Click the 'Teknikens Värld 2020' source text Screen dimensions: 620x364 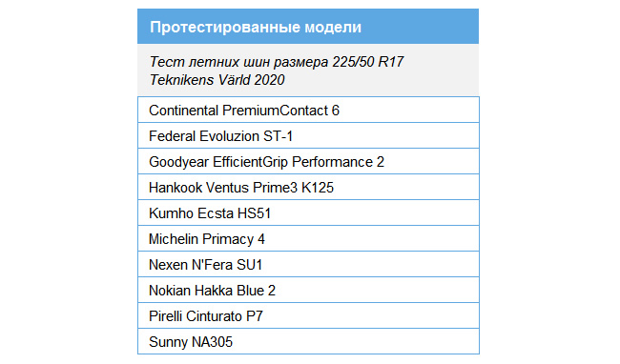point(217,80)
